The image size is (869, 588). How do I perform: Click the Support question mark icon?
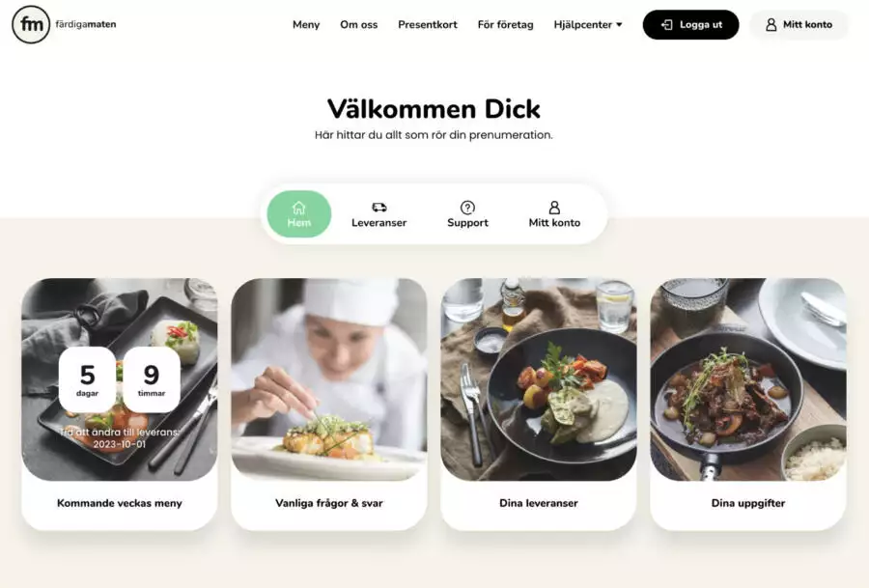click(x=467, y=208)
